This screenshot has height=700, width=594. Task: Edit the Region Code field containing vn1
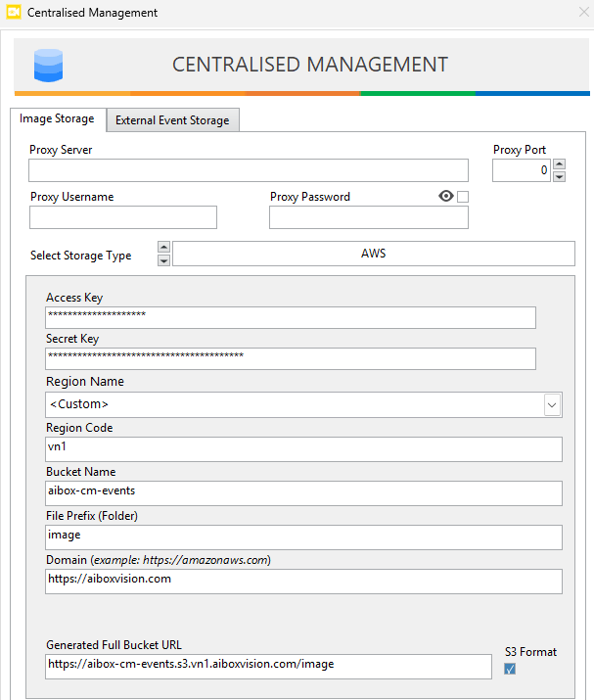tap(303, 448)
